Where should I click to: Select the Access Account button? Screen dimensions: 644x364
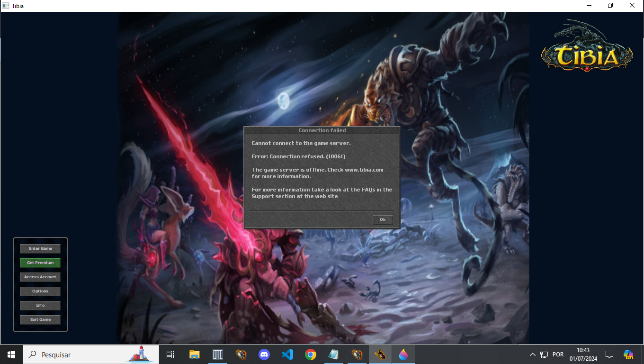pos(40,277)
